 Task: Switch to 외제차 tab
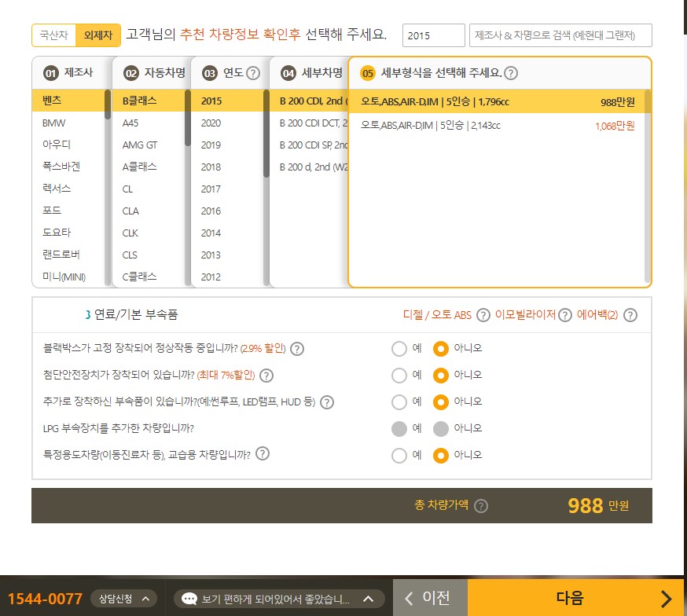coord(98,35)
